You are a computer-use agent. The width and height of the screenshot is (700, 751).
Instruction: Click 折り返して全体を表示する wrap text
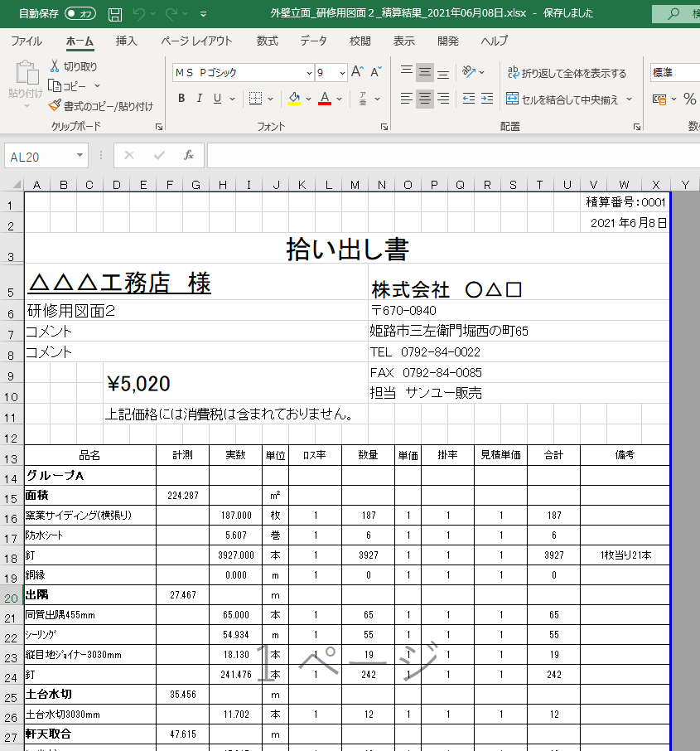tap(567, 73)
